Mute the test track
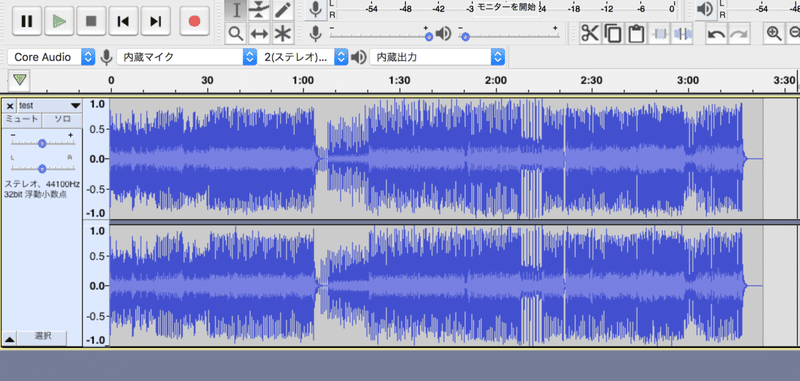The height and width of the screenshot is (381, 800). 21,120
